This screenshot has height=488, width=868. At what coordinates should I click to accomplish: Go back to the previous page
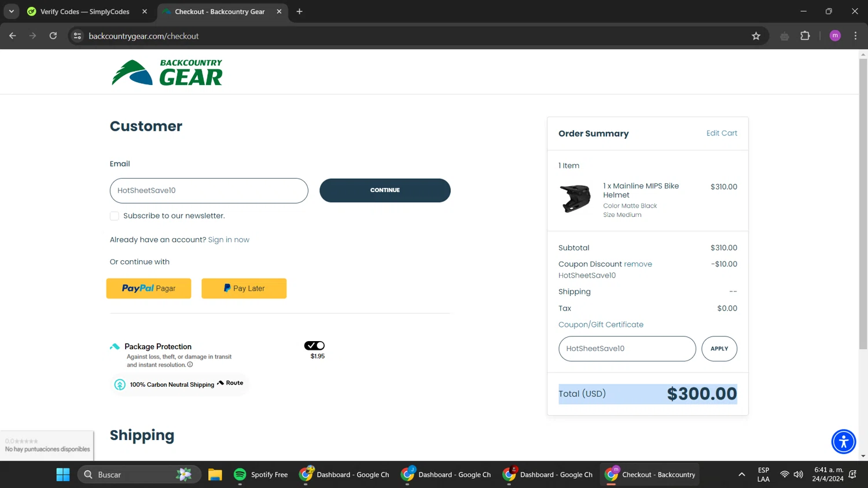[13, 36]
